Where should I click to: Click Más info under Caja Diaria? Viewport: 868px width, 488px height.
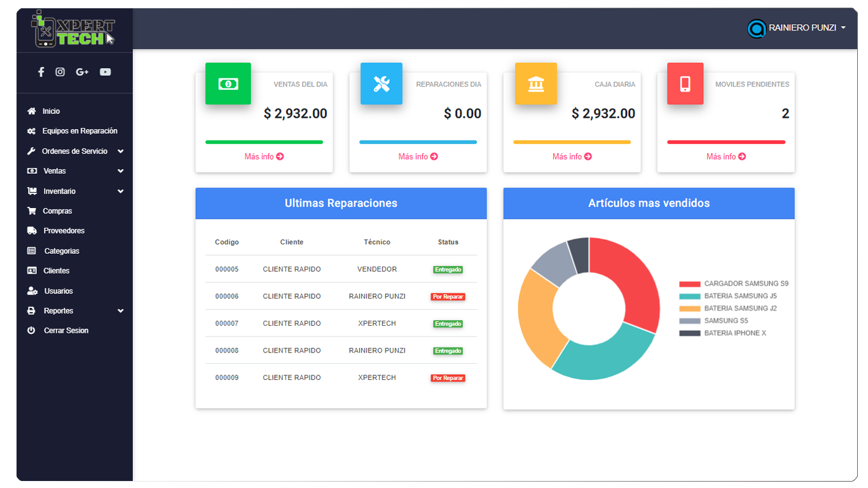point(572,157)
